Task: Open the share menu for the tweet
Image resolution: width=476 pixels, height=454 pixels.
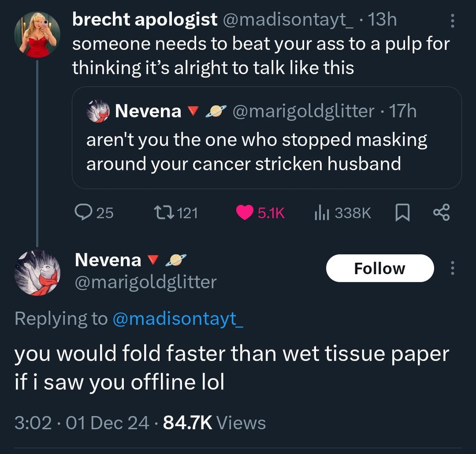Action: point(441,213)
